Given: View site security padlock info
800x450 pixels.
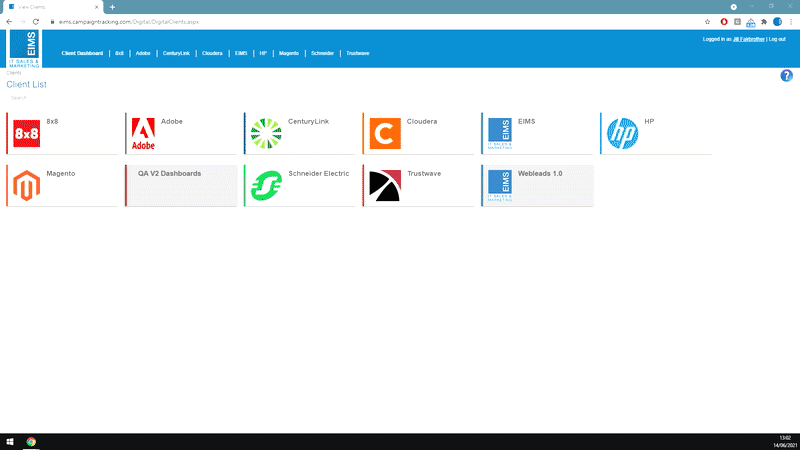Looking at the screenshot, I should (52, 22).
